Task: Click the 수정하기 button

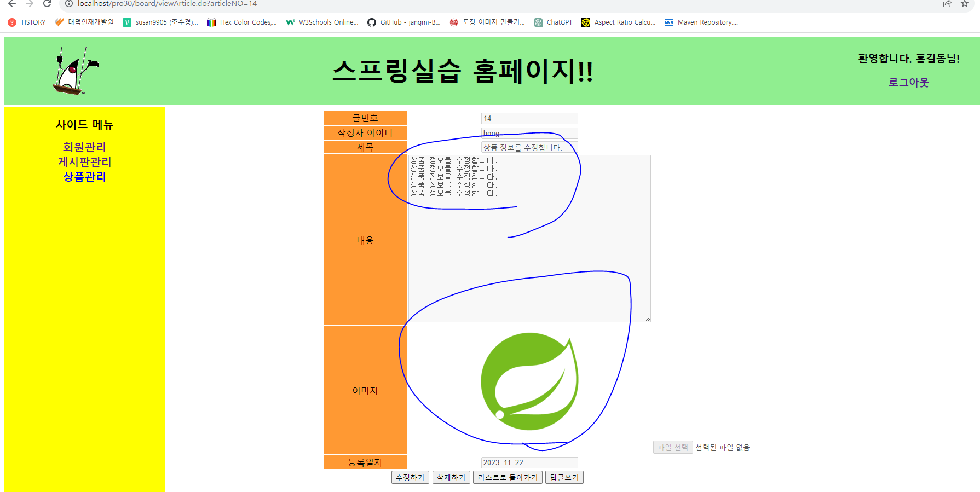Action: pos(410,477)
